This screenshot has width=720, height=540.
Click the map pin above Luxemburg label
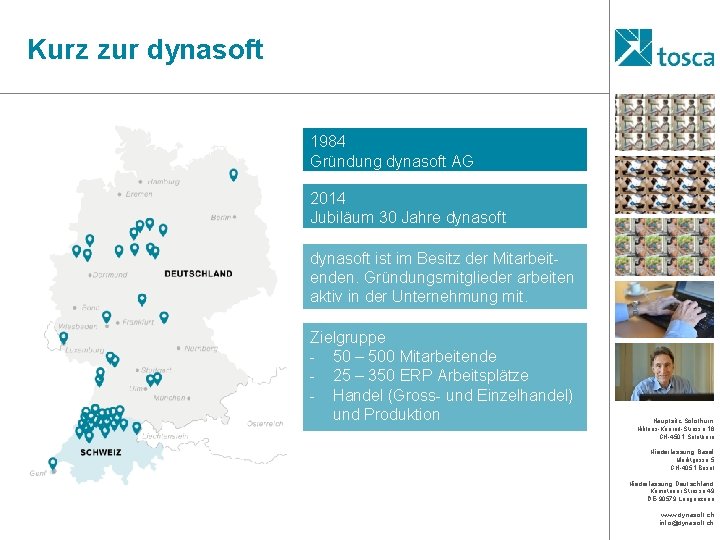63,338
